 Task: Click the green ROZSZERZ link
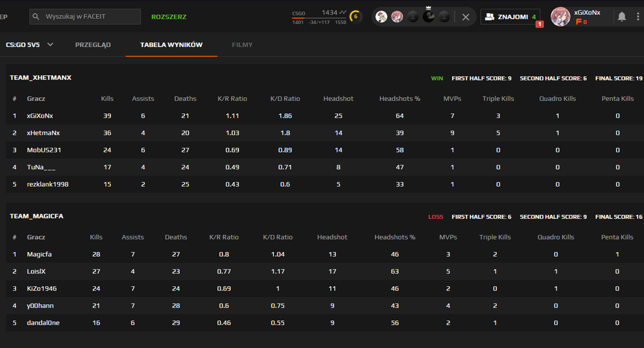[169, 17]
